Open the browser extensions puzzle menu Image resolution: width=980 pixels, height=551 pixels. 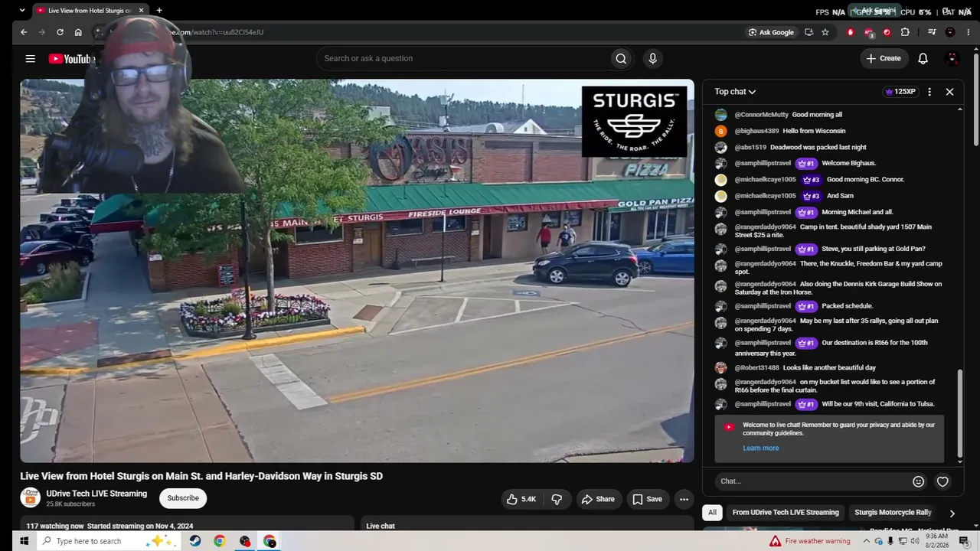905,32
